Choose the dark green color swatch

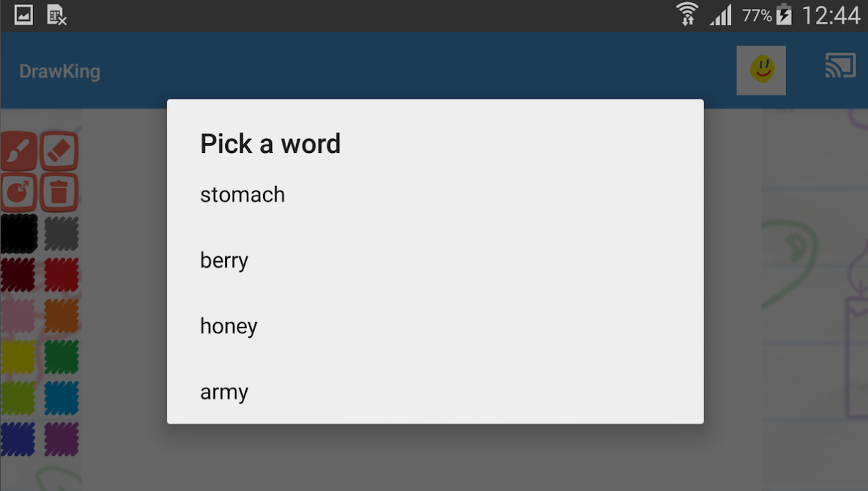(x=61, y=357)
